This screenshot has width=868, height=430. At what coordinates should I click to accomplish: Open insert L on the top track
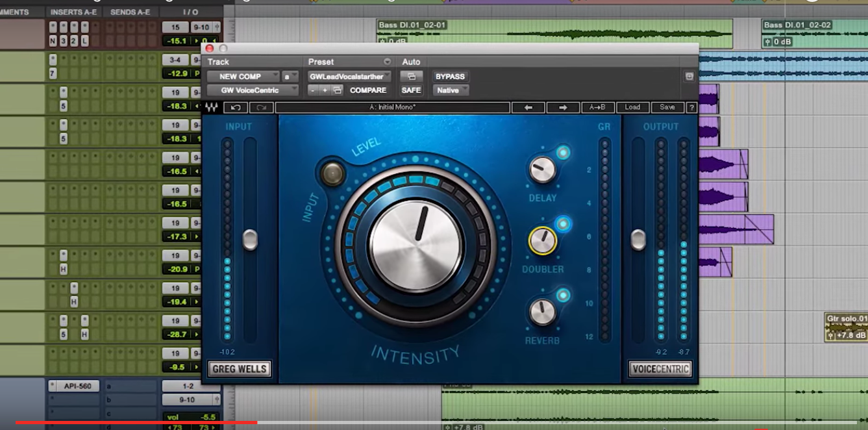[85, 41]
